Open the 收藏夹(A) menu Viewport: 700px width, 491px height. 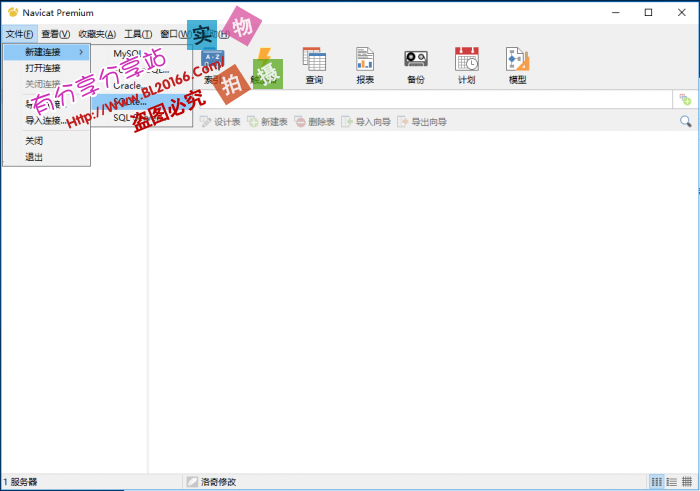click(x=97, y=34)
